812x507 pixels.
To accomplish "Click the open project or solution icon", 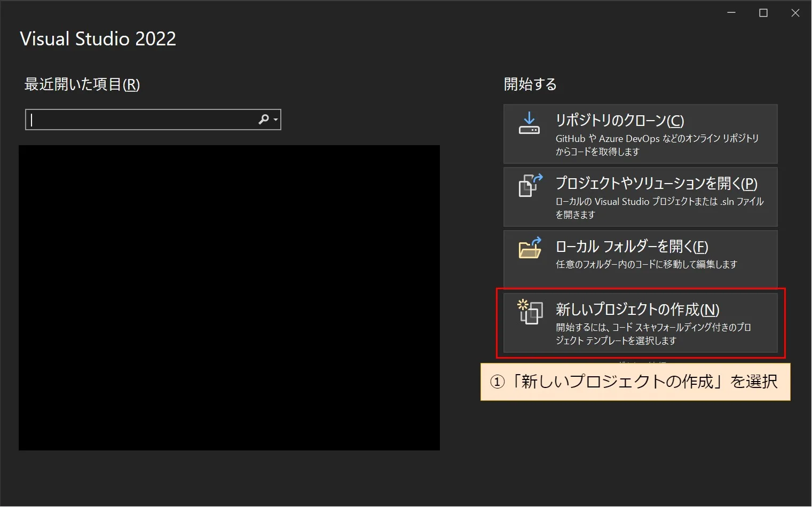I will coord(530,186).
